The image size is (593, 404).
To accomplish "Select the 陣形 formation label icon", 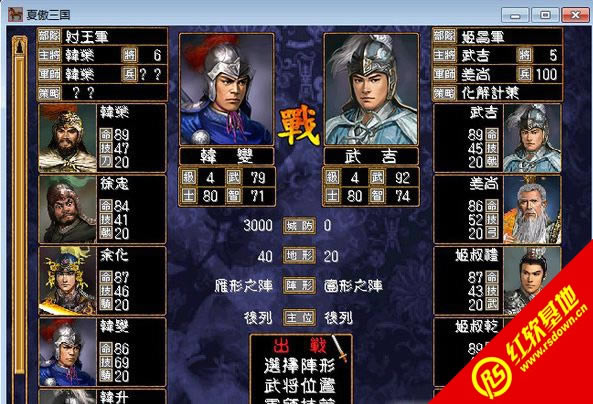I will click(299, 286).
